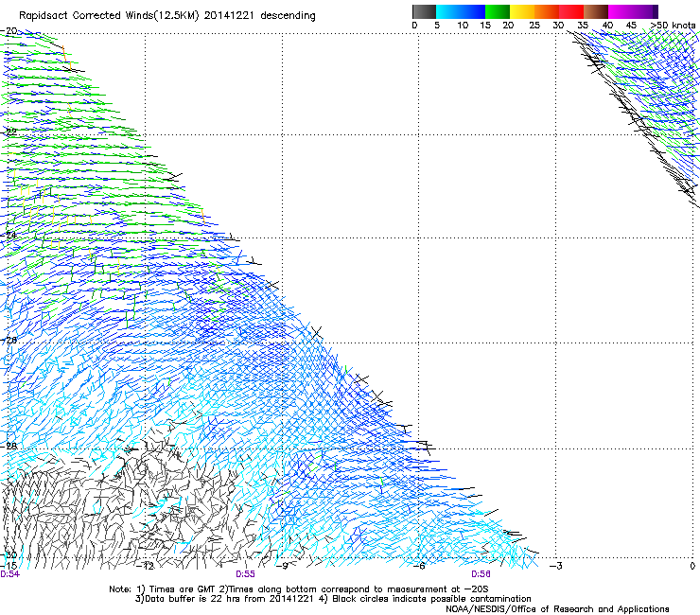Click the cyan-blue 5-15 knots legend gradient
This screenshot has height=615, width=700.
coord(461,11)
